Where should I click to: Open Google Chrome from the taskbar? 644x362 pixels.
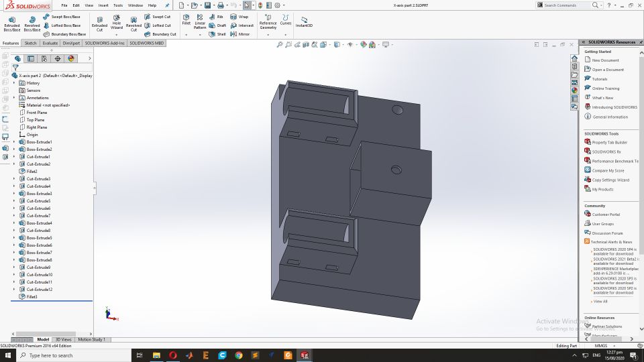click(x=239, y=355)
